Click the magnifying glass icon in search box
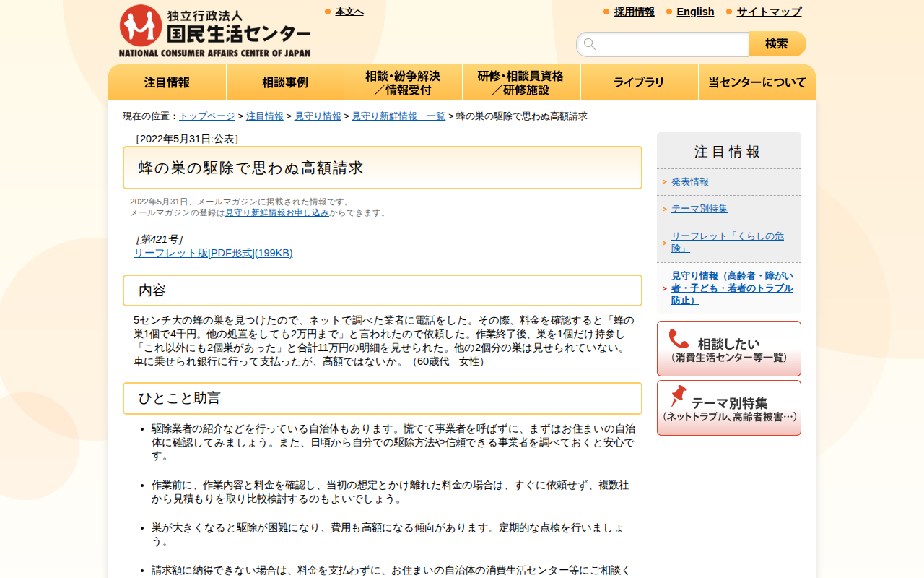Screen dimensions: 924x578 (590, 44)
